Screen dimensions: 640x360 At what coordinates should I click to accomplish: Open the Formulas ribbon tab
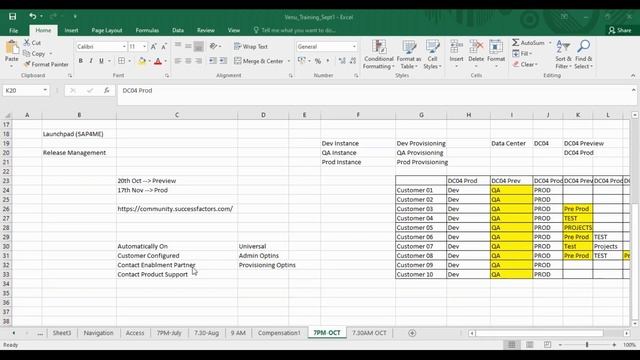tap(147, 30)
